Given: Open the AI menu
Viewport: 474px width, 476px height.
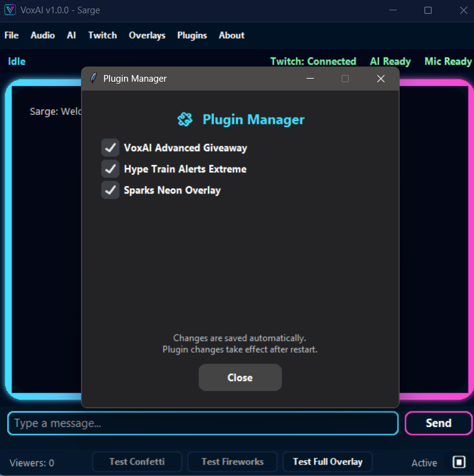Looking at the screenshot, I should click(71, 35).
